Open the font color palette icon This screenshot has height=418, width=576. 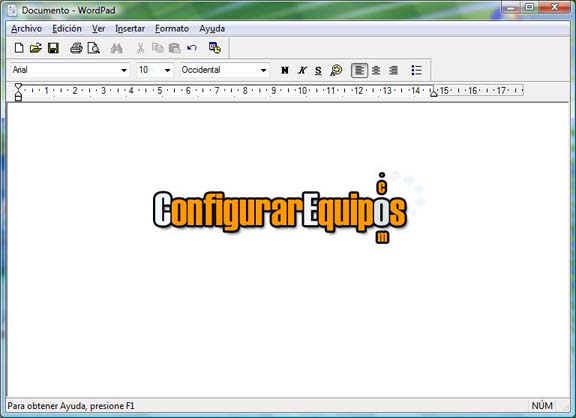[336, 70]
